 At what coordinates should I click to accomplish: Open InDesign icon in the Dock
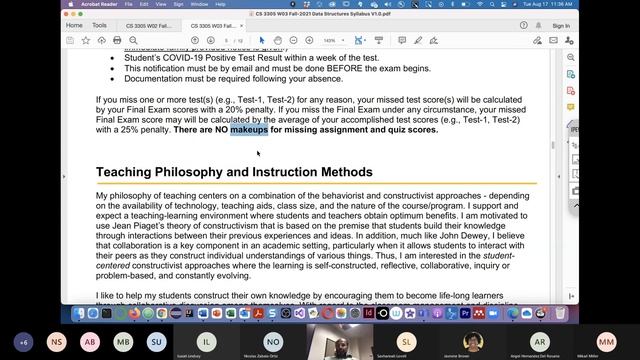coord(369,313)
